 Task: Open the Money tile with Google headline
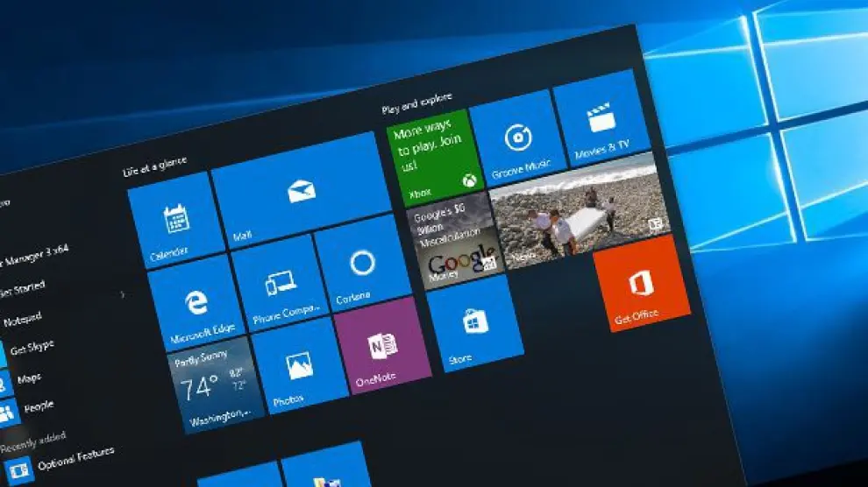tap(452, 241)
